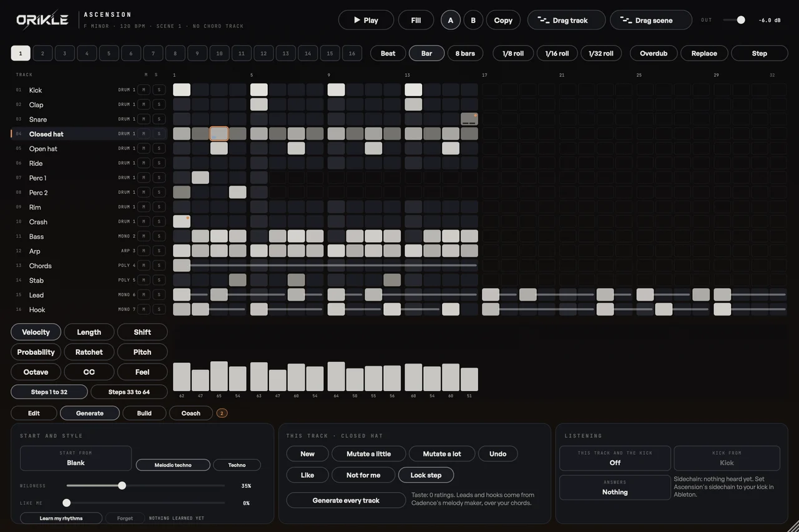This screenshot has width=799, height=532.
Task: Click Mutate a little
Action: pyautogui.click(x=369, y=453)
